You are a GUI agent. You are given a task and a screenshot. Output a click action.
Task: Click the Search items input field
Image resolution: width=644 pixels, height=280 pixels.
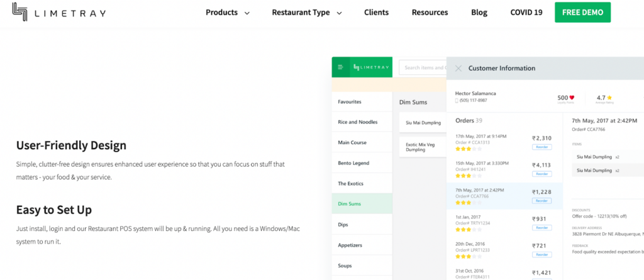pos(423,67)
